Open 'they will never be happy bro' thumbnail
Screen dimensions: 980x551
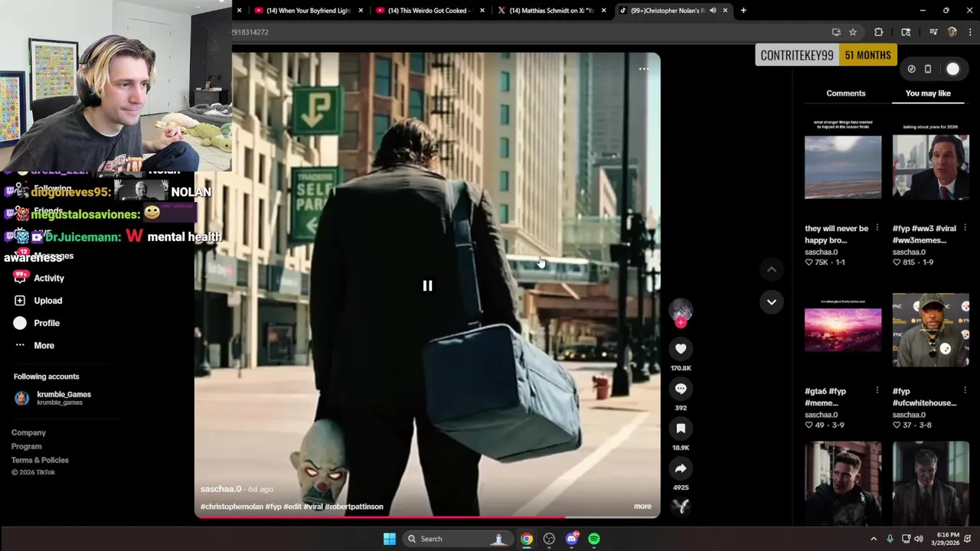(842, 167)
